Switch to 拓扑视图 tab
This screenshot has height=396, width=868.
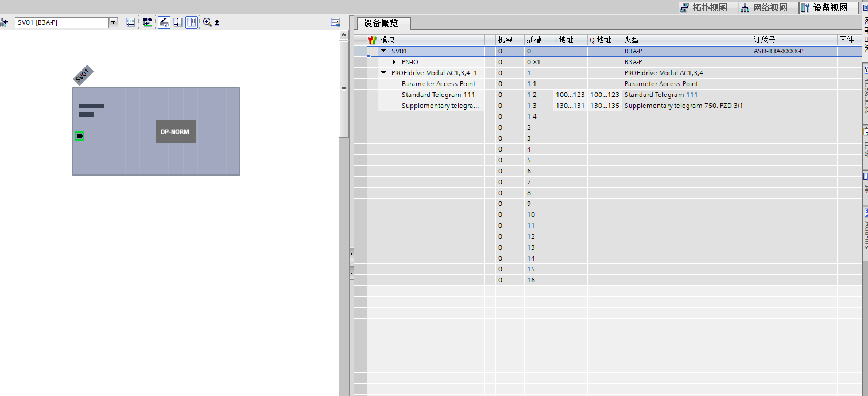pyautogui.click(x=705, y=7)
